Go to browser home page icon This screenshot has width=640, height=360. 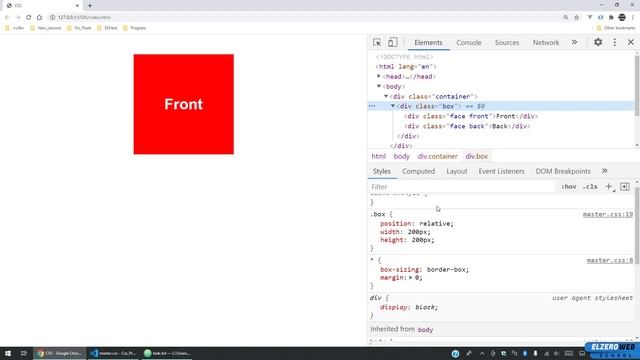(x=39, y=17)
